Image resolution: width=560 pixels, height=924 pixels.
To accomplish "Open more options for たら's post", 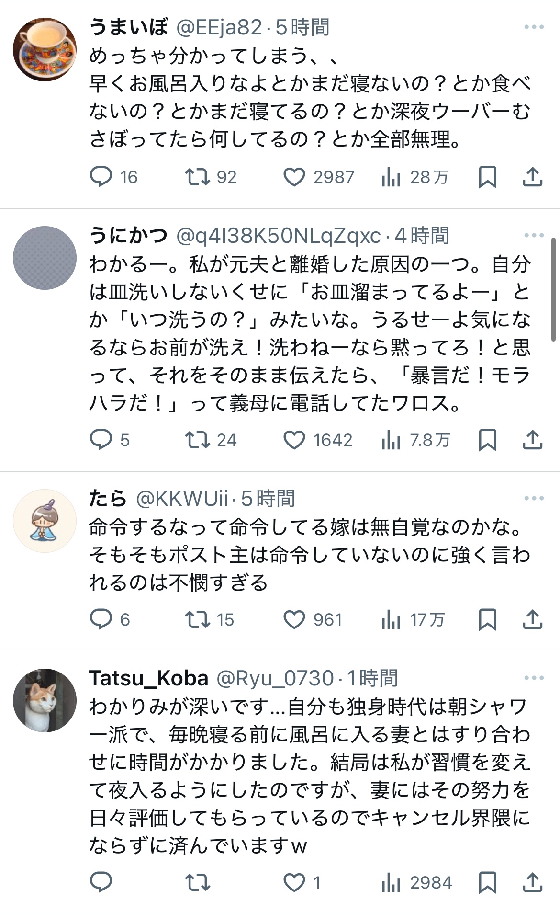I will point(534,499).
